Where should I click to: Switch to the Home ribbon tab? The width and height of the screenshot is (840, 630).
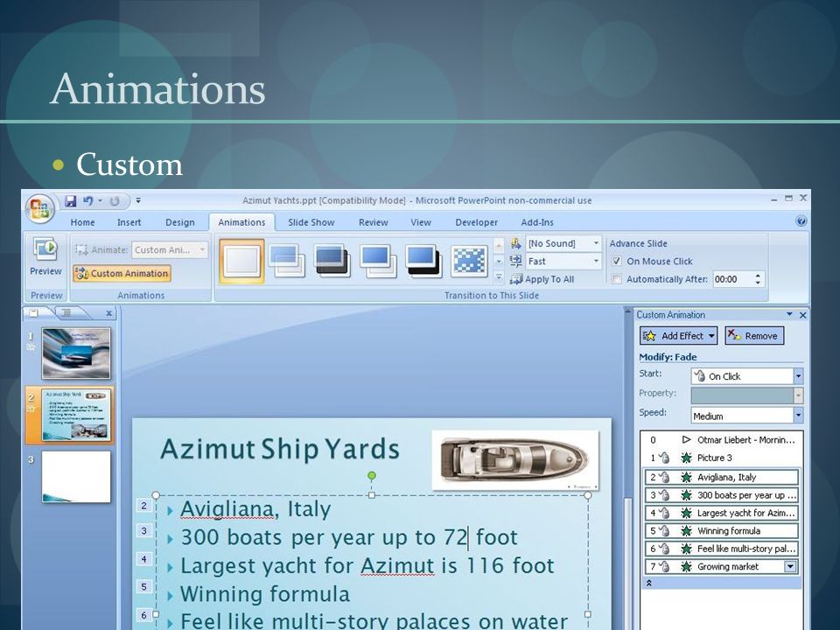click(82, 222)
